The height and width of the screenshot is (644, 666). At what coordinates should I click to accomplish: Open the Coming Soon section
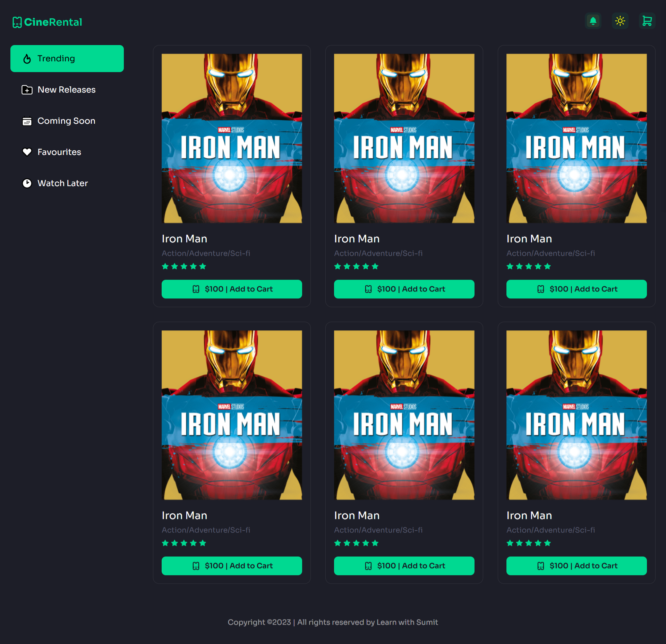[x=67, y=121]
